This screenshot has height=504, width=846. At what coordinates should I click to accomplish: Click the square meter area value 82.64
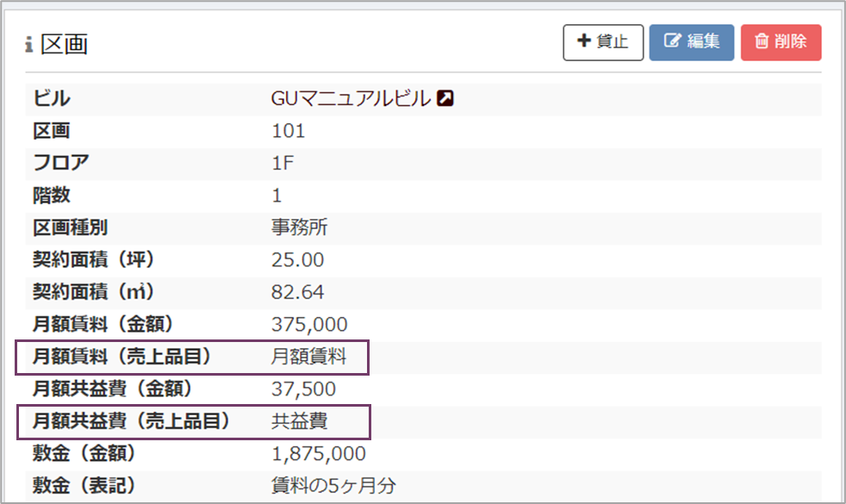(x=298, y=292)
